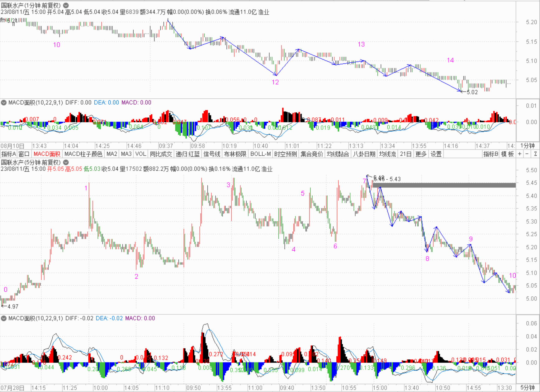The width and height of the screenshot is (540, 392).
Task: Click the plus zoom-in icon
Action: [519, 154]
